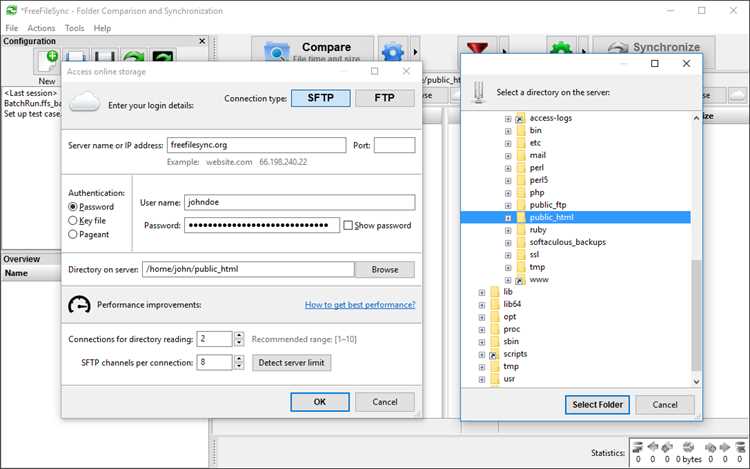Viewport: 750px width, 469px height.
Task: Open How to get best performance link
Action: (x=360, y=305)
